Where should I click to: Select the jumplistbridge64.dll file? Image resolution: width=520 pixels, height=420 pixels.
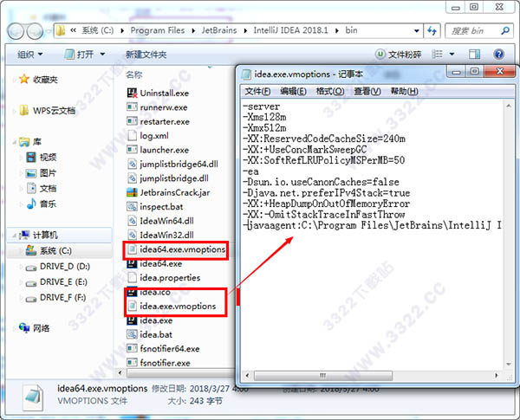pyautogui.click(x=172, y=164)
